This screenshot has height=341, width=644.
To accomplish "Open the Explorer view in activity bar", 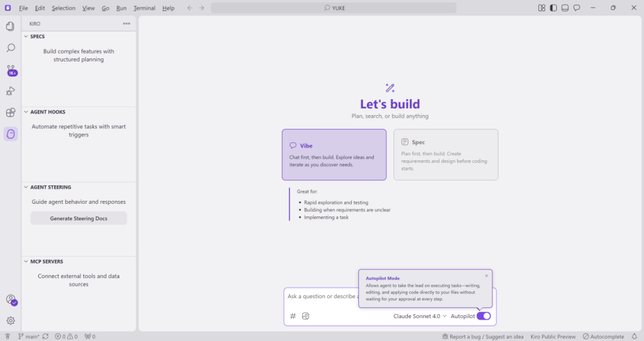I will tap(11, 26).
